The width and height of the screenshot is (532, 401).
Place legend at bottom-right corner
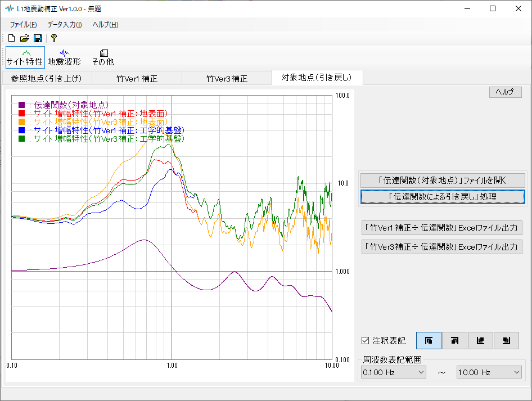click(x=506, y=340)
